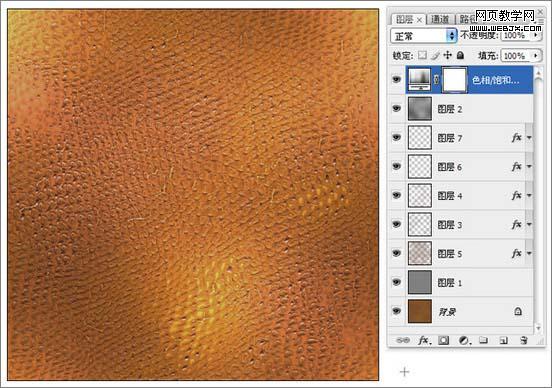Image resolution: width=552 pixels, height=388 pixels.
Task: Expand effects arrow on 图层 4
Action: click(x=529, y=195)
